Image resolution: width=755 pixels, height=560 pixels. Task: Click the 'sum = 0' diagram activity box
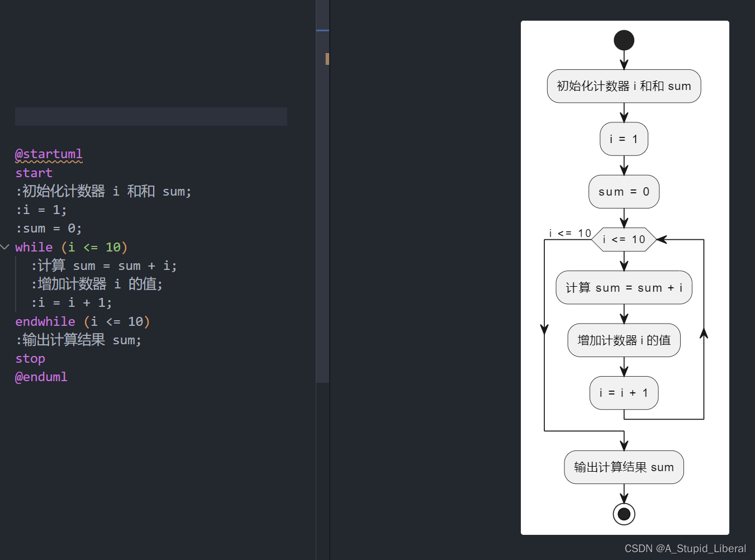[x=624, y=192]
